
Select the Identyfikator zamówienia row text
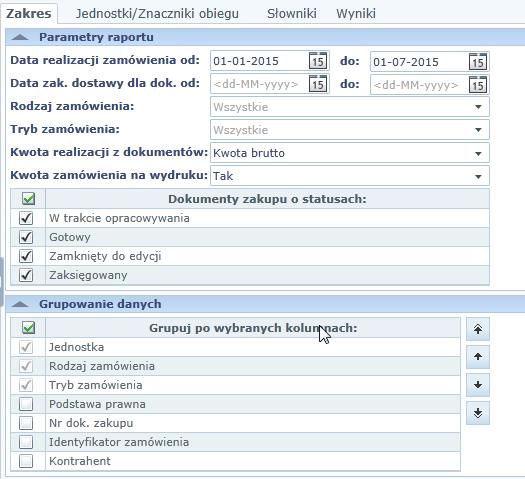(119, 442)
